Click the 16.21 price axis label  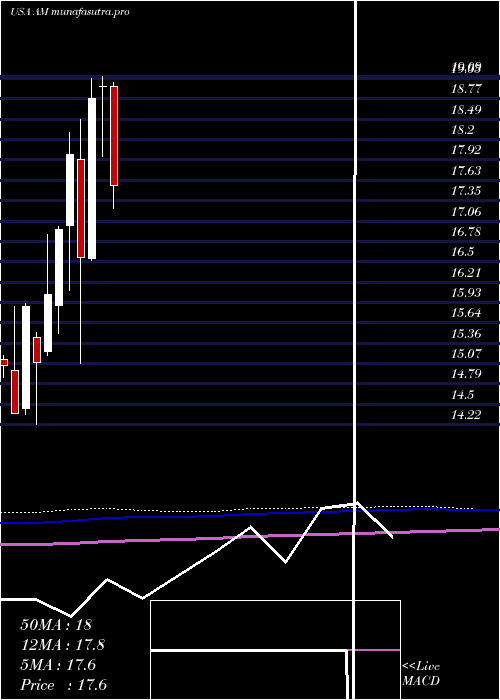(466, 273)
